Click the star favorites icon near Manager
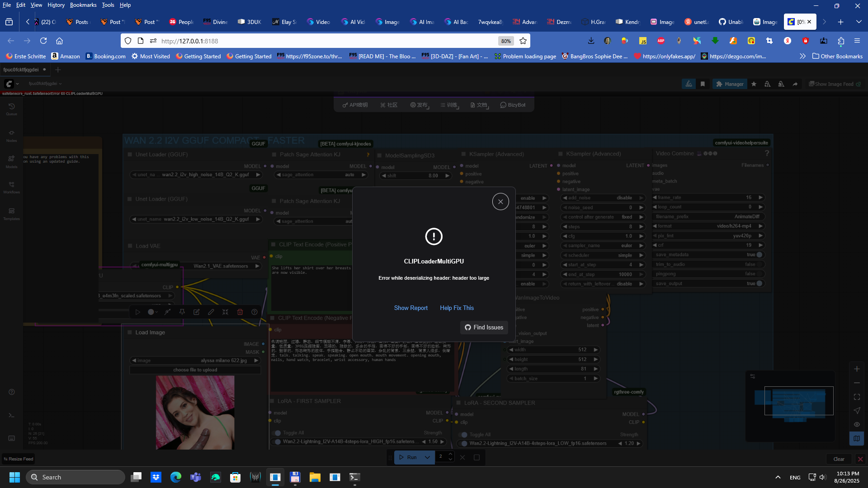This screenshot has height=488, width=868. coord(754,84)
